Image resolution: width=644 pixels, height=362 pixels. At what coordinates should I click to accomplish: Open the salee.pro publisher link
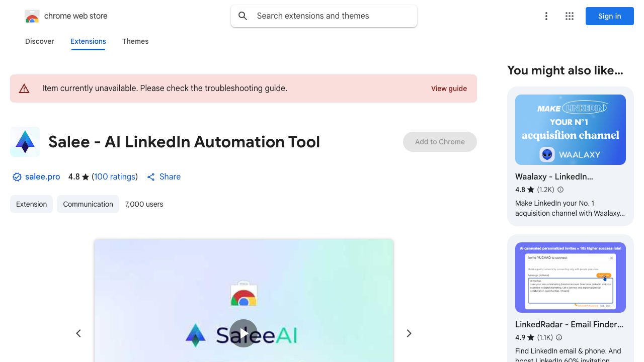(x=42, y=177)
